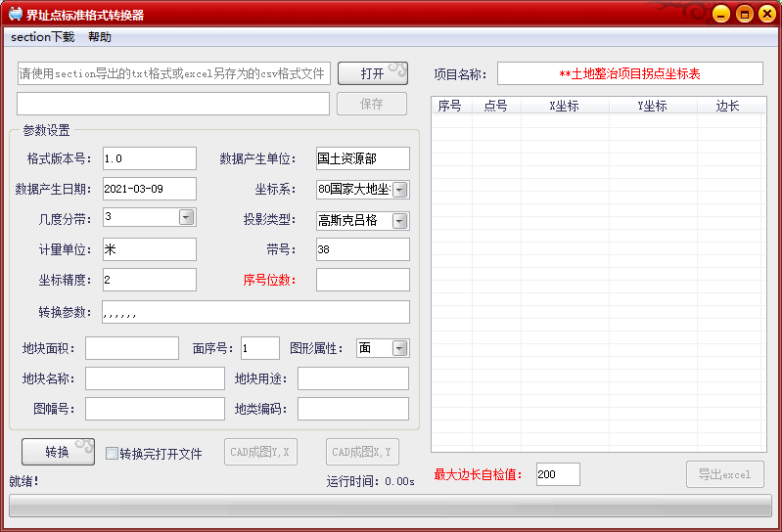Viewport: 782px width, 532px height.
Task: Click the 运行时间: 0.00s text
Action: pyautogui.click(x=371, y=481)
